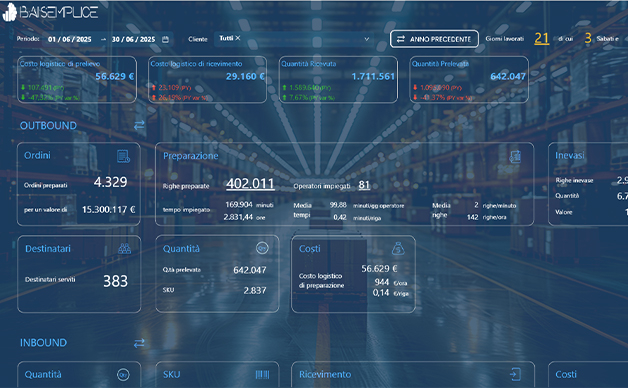The width and height of the screenshot is (628, 388).
Task: Click the Ordini preparati value 4.329
Action: click(x=111, y=182)
